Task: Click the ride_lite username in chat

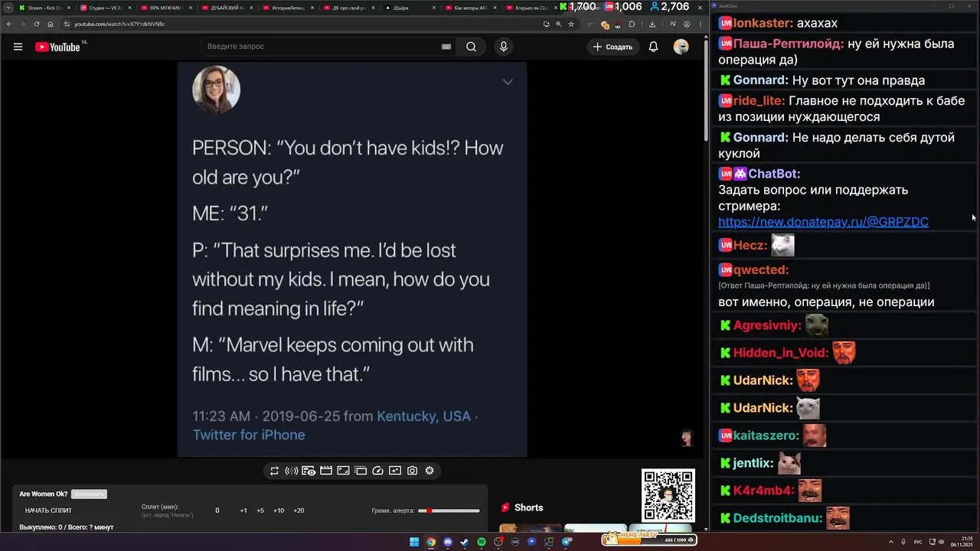Action: (759, 101)
